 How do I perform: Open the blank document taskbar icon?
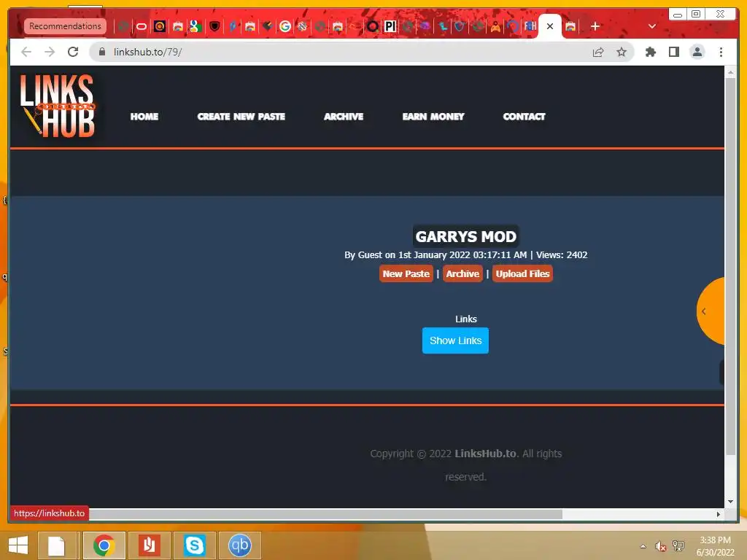pos(56,545)
